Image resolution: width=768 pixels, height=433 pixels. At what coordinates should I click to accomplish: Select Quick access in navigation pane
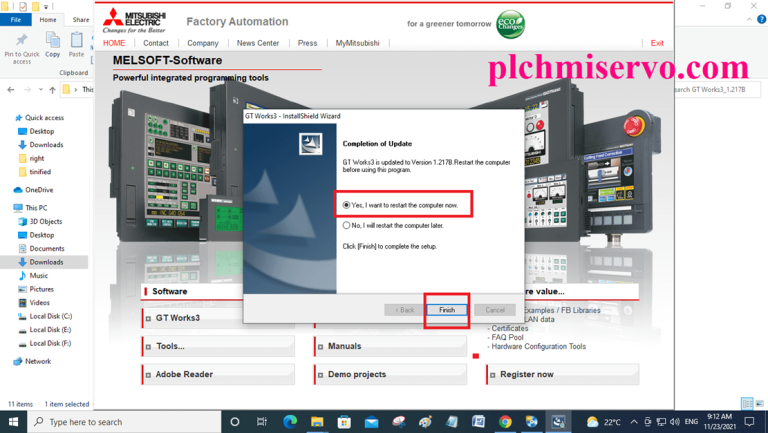pyautogui.click(x=39, y=118)
